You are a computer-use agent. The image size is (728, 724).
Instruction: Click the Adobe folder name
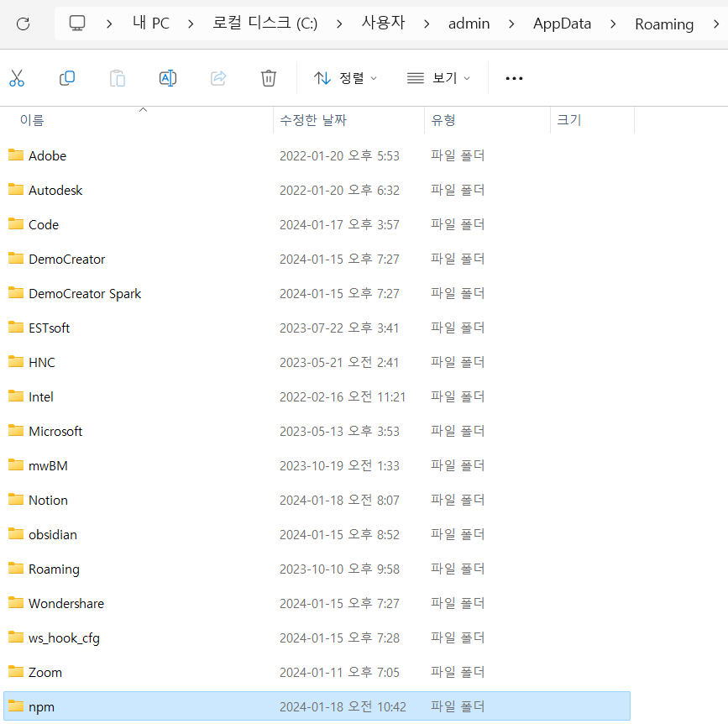(x=47, y=155)
